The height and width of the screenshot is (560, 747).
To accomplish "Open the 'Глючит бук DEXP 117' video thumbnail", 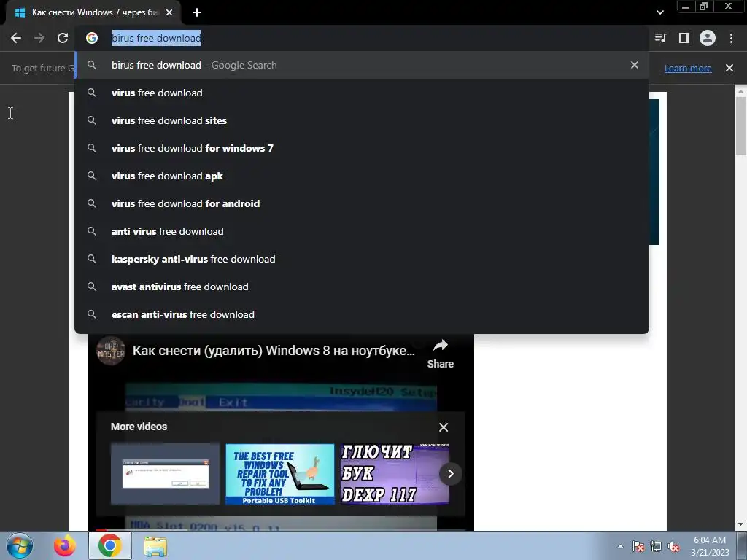I will tap(395, 474).
